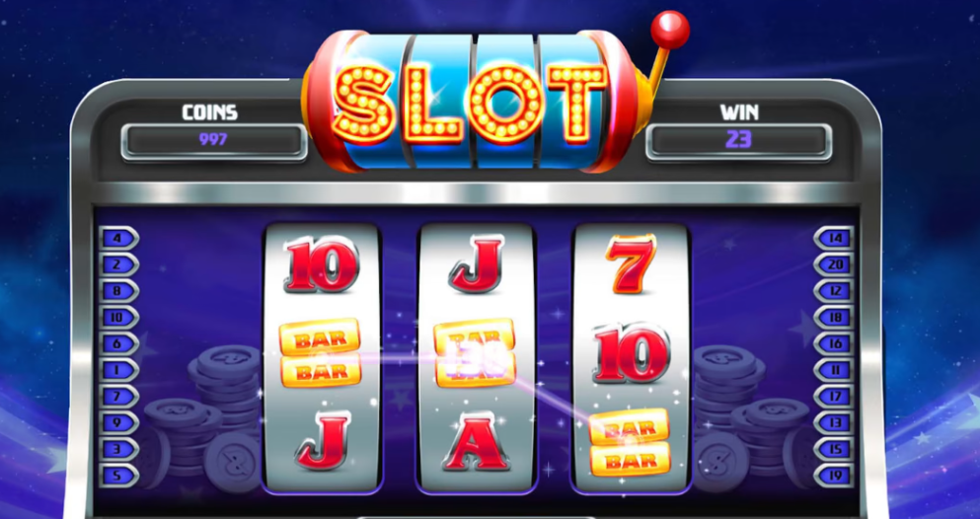
Task: Select the A symbol on middle reel
Action: [477, 442]
